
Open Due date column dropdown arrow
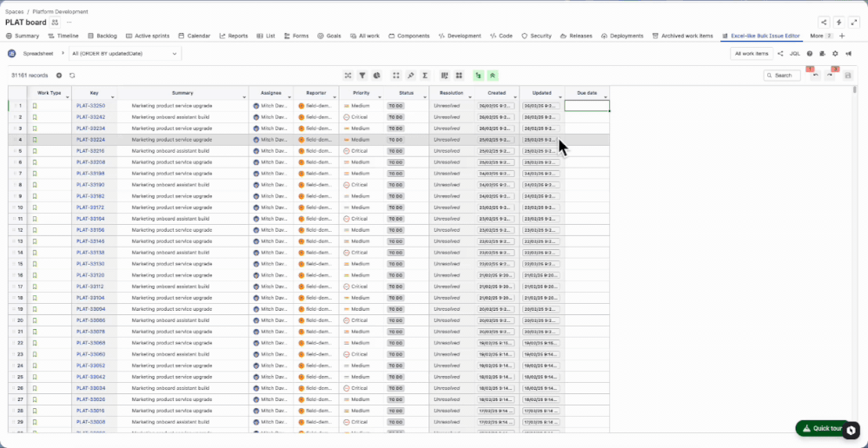606,97
